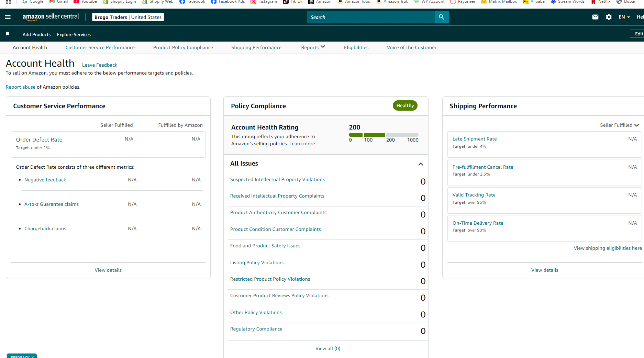644x358 pixels.
Task: Open the Alibaba bookmark
Action: tap(534, 2)
